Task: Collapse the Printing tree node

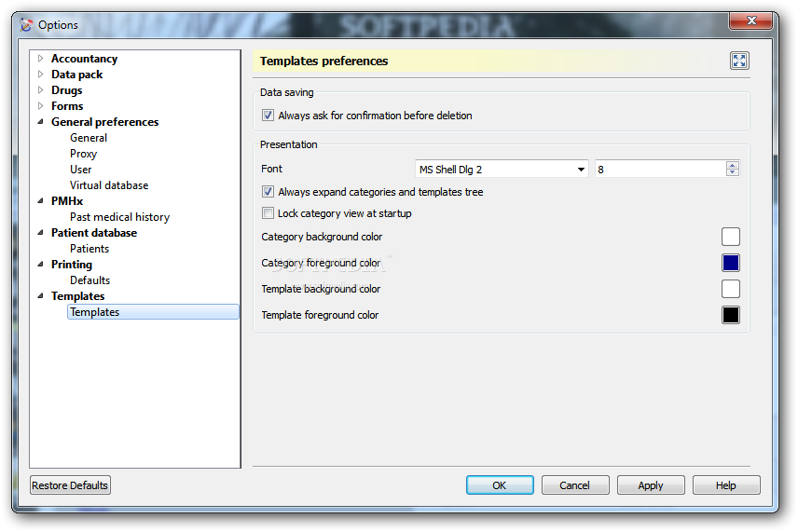Action: point(41,264)
